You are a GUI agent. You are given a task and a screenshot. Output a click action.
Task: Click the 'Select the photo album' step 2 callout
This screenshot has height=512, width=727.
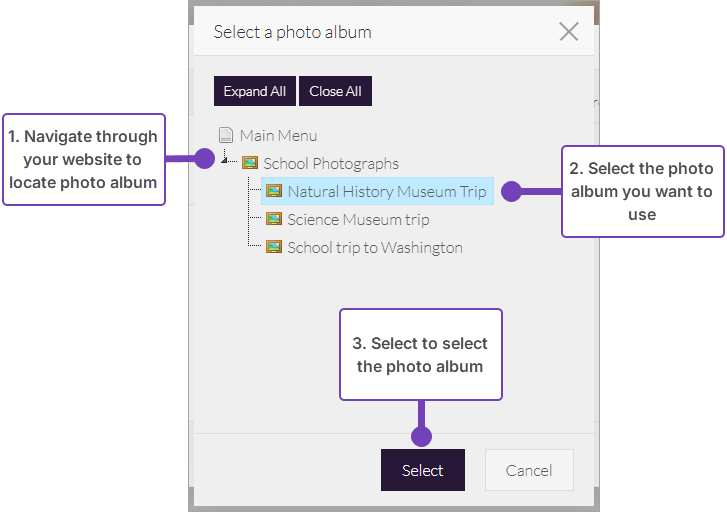tap(642, 191)
